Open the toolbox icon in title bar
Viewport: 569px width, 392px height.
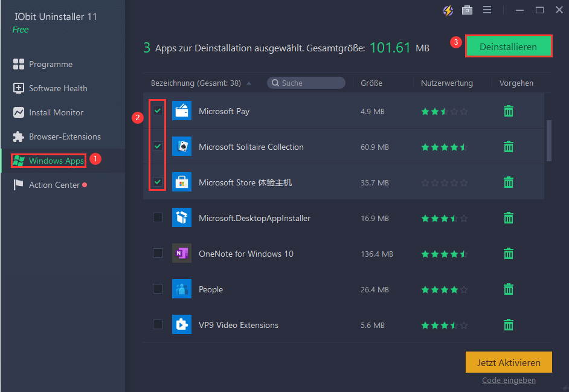(x=467, y=10)
